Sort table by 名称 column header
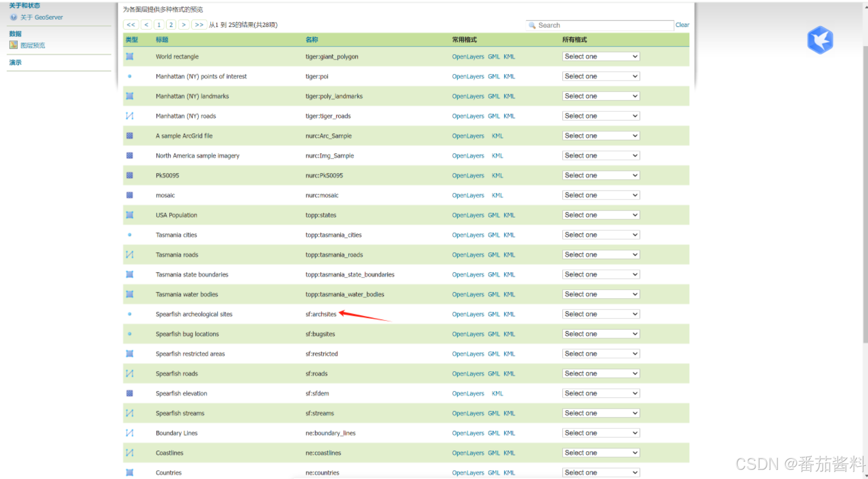Image resolution: width=868 pixels, height=479 pixels. click(312, 39)
